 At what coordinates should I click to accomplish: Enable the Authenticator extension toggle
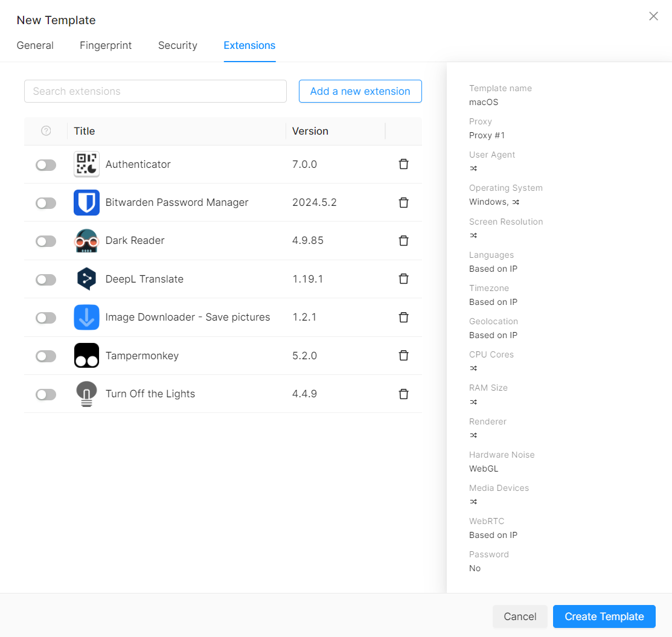point(46,165)
